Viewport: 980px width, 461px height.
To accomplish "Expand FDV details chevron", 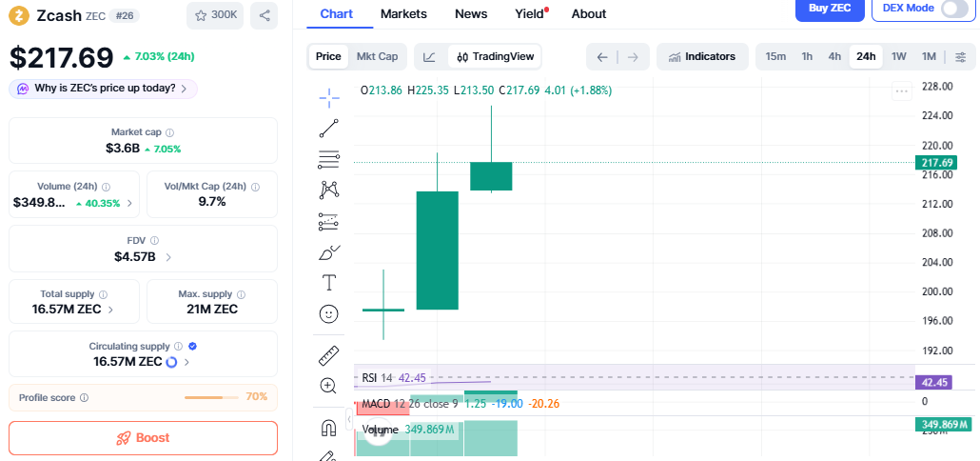I will (168, 256).
